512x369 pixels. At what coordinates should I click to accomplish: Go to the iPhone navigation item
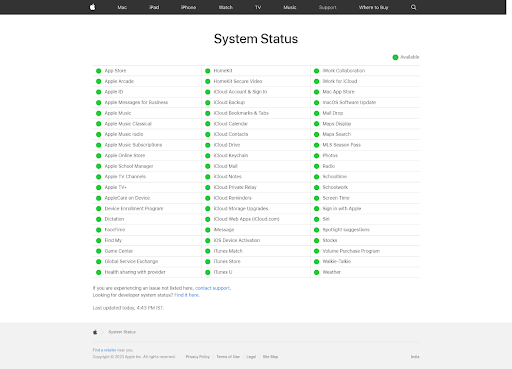pyautogui.click(x=188, y=7)
